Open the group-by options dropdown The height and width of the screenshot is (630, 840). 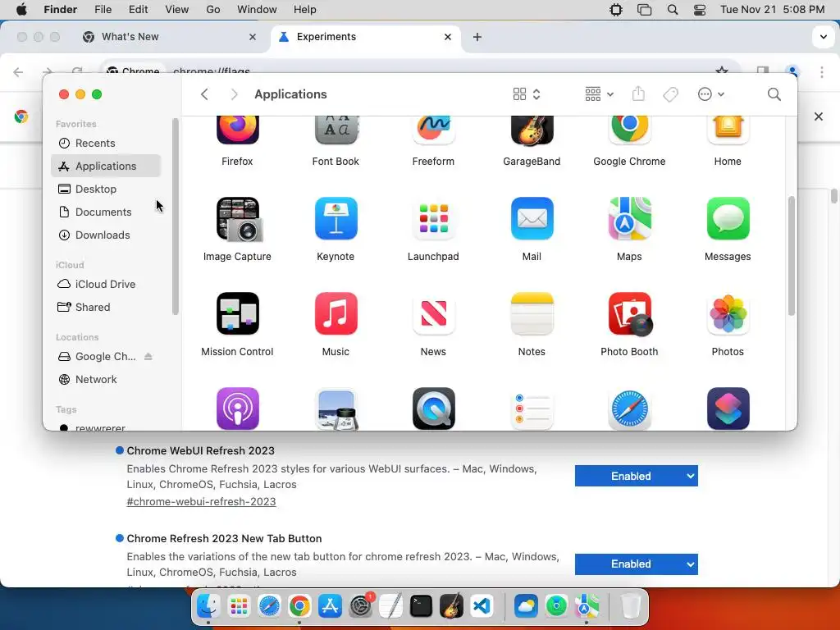[599, 94]
